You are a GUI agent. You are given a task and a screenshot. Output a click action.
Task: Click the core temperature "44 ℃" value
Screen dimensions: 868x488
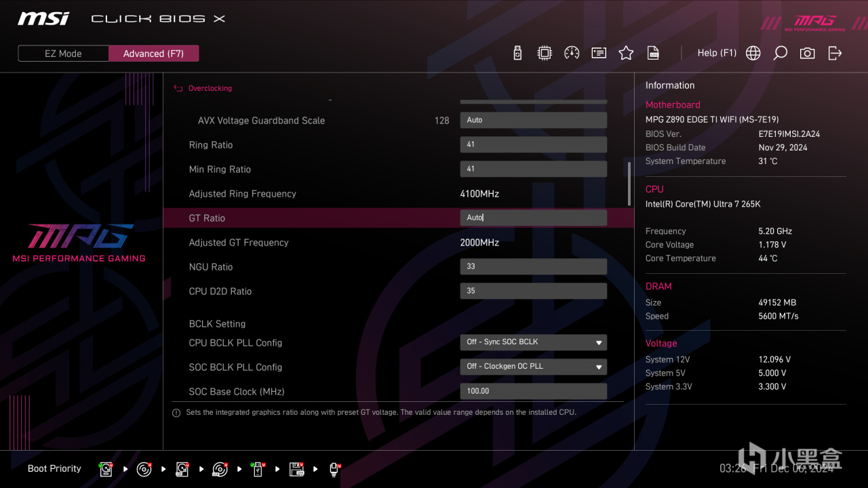(x=768, y=258)
